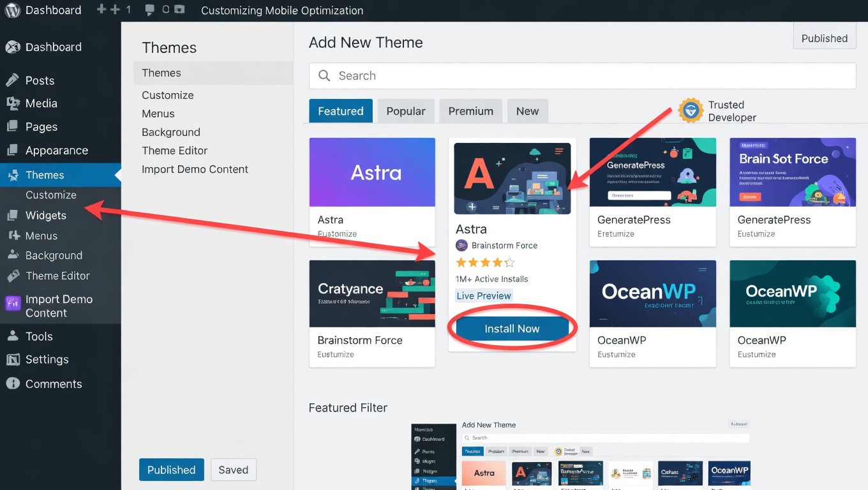The width and height of the screenshot is (868, 490).
Task: Switch to the Popular tab
Action: point(406,111)
